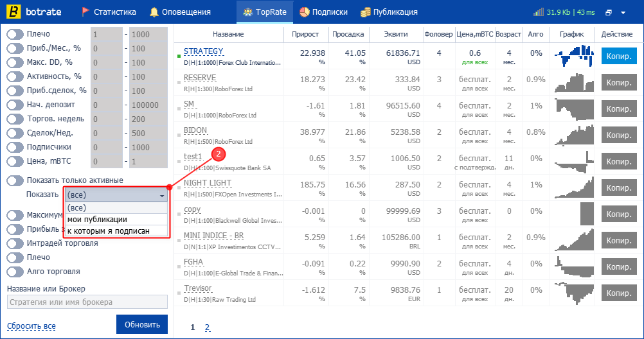The image size is (644, 339).
Task: Switch to the TopRate tab
Action: click(265, 12)
